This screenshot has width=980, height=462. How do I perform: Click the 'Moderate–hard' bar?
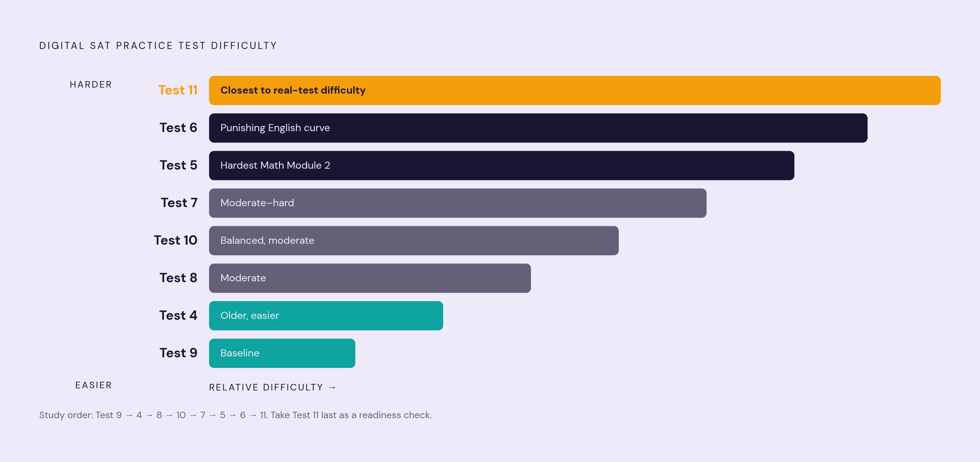(458, 203)
